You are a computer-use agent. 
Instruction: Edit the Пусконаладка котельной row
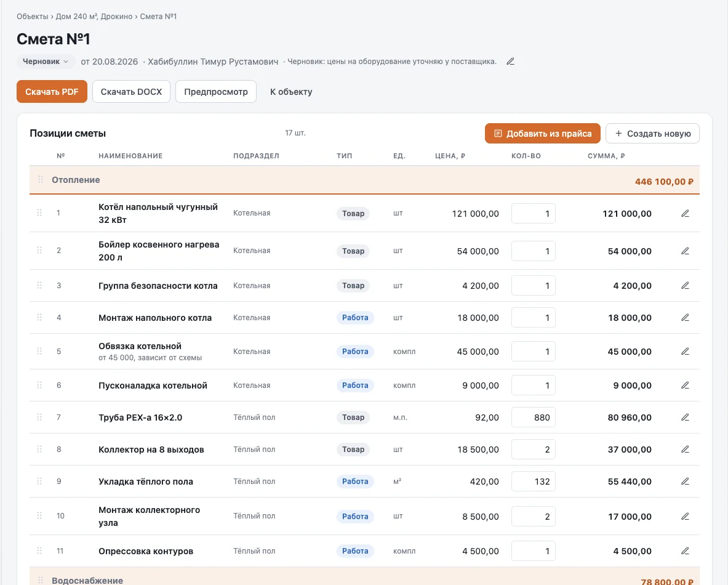click(x=685, y=385)
